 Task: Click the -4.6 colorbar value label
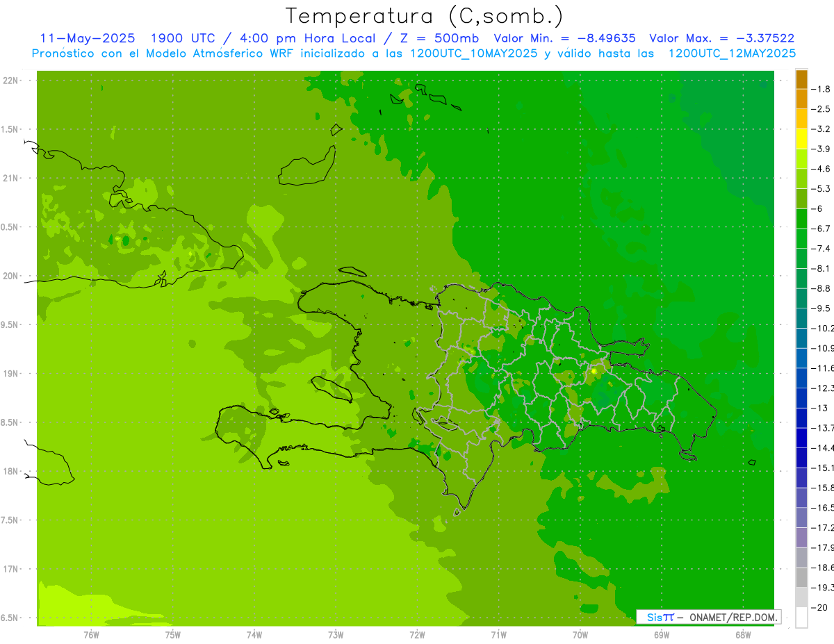click(821, 169)
